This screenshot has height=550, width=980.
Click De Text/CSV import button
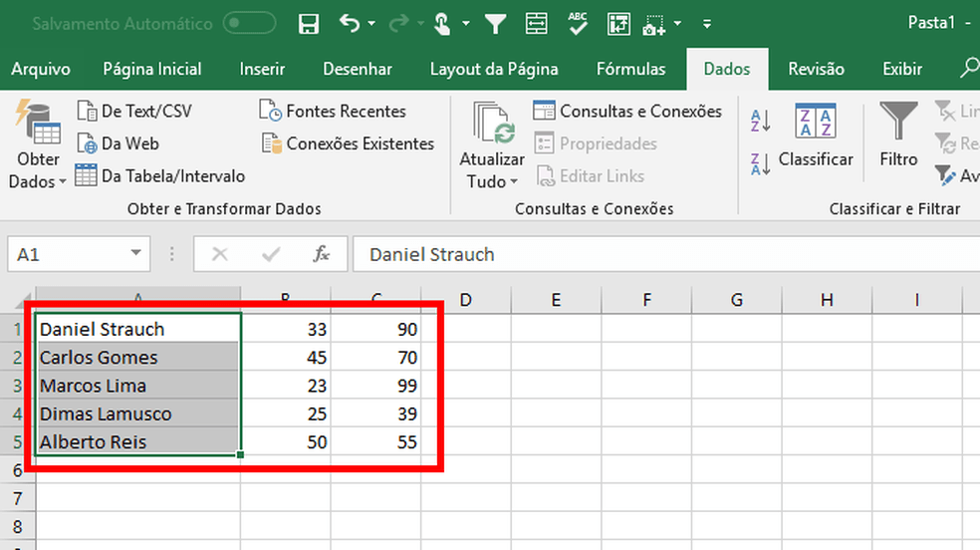coord(134,112)
